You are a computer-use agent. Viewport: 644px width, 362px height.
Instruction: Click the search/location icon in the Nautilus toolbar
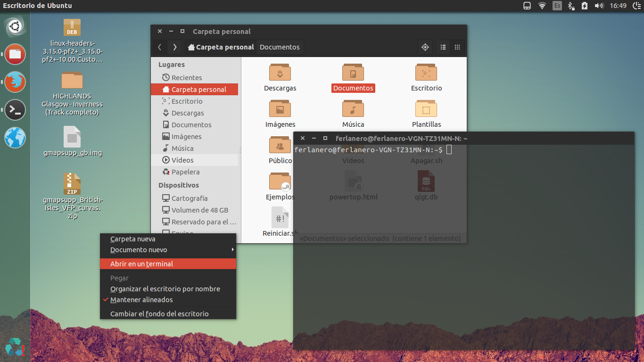point(425,47)
